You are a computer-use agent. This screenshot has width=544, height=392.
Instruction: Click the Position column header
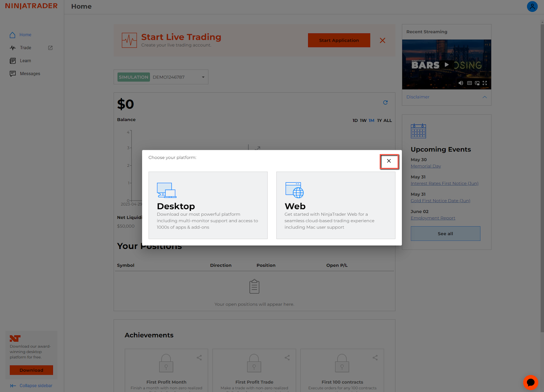(x=266, y=265)
